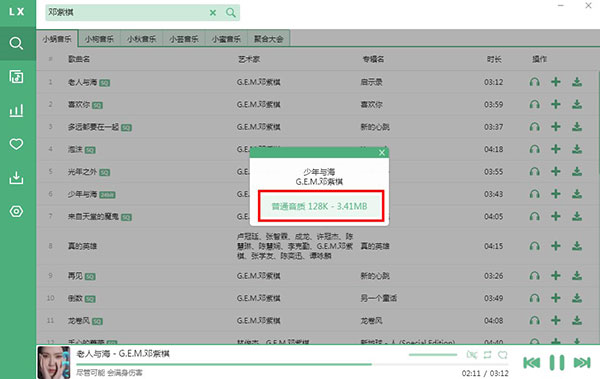Add current song to favorites in player bar
This screenshot has height=379, width=600.
coord(502,355)
